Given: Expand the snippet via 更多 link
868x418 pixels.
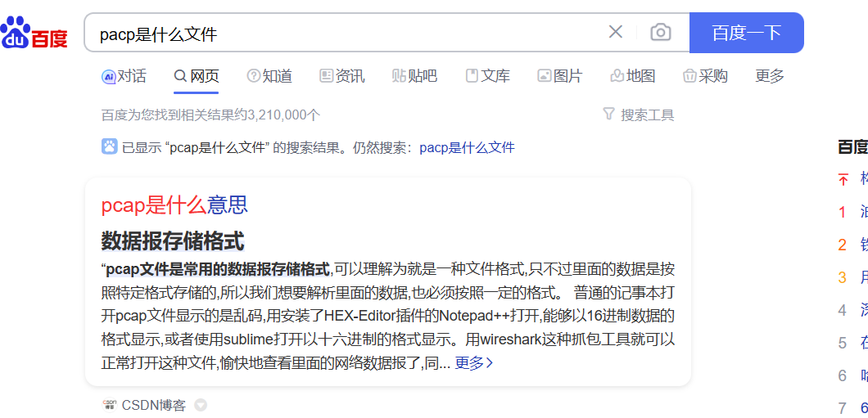Looking at the screenshot, I should click(x=474, y=363).
